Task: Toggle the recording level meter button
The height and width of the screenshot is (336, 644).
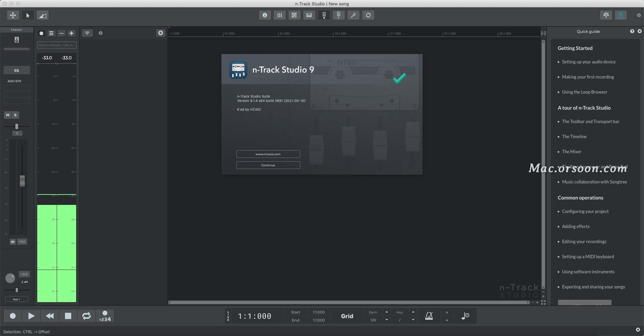Action: pyautogui.click(x=324, y=15)
